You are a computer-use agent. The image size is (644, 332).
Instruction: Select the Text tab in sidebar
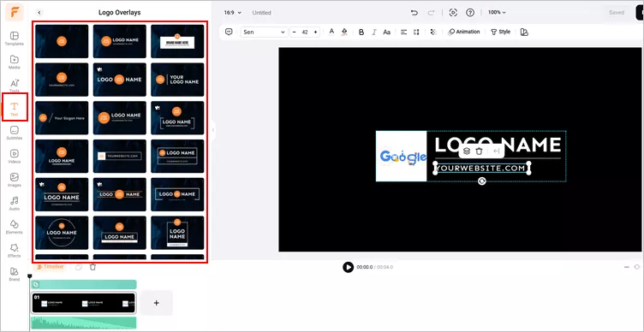(x=15, y=109)
